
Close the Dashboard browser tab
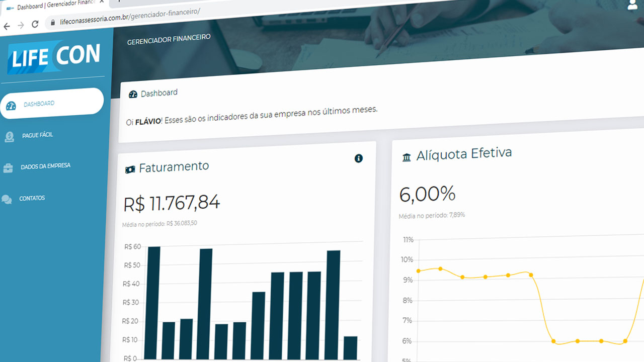[x=102, y=2]
